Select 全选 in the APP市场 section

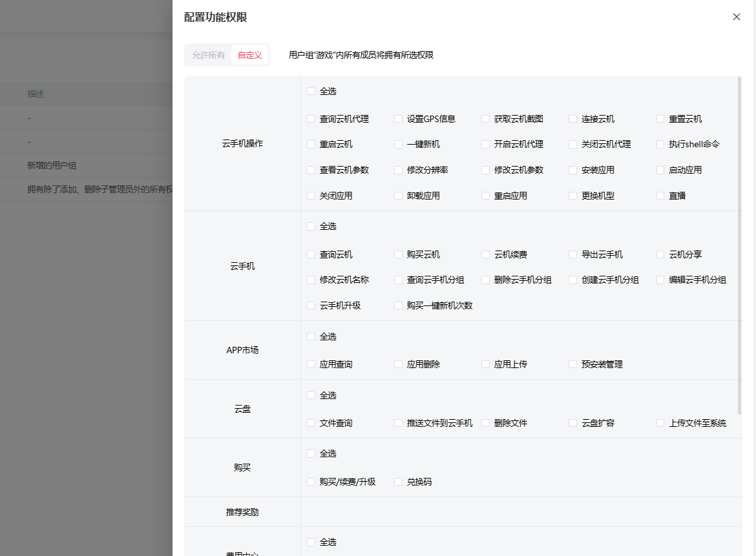pyautogui.click(x=311, y=337)
